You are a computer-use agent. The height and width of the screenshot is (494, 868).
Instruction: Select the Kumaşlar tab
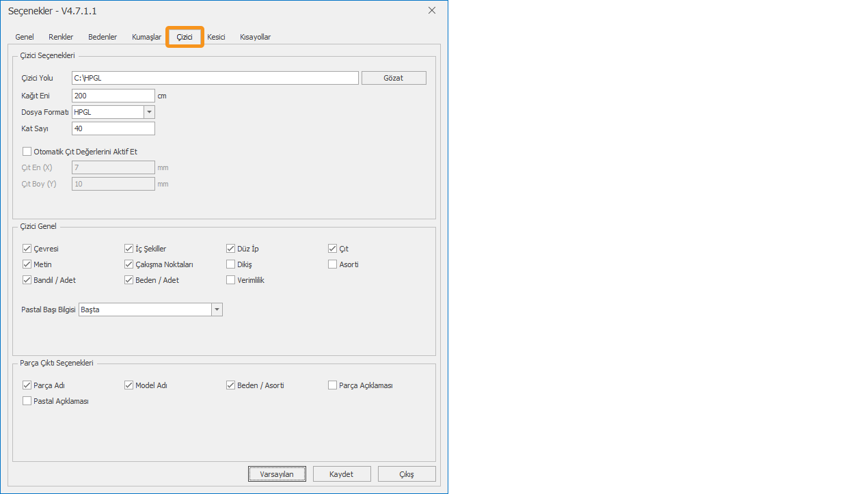146,37
